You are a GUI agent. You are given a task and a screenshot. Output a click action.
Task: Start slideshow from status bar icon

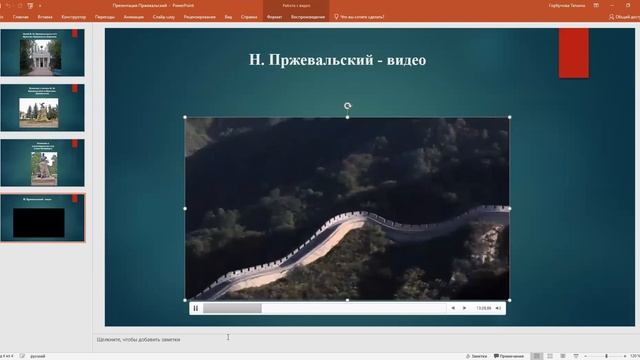pyautogui.click(x=576, y=356)
